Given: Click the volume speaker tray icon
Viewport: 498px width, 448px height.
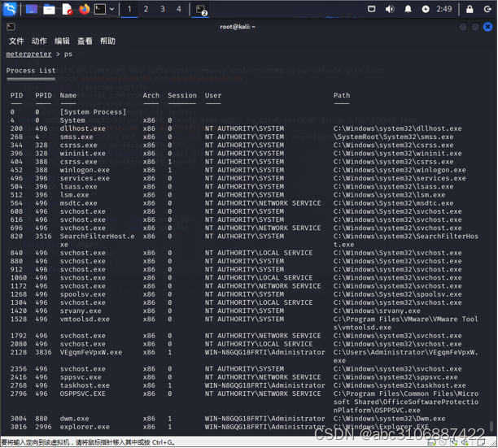Looking at the screenshot, I should pyautogui.click(x=390, y=9).
